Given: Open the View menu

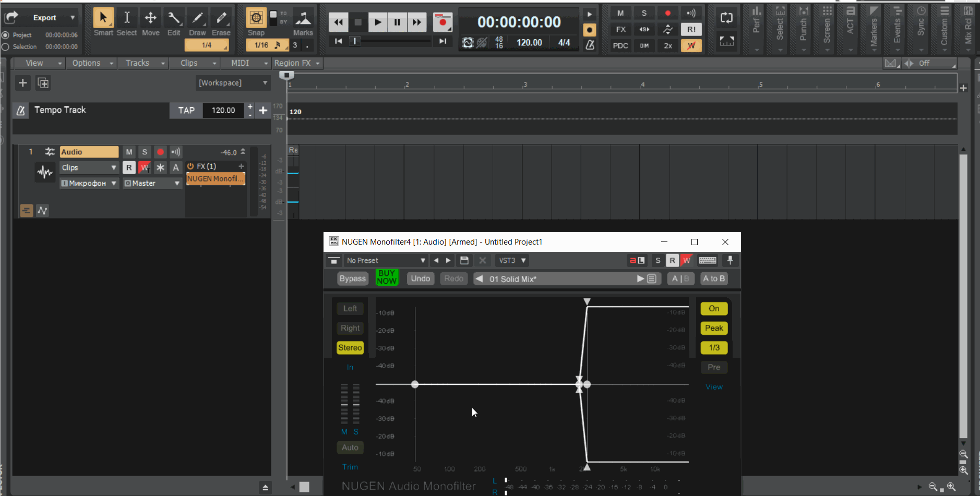Looking at the screenshot, I should (x=39, y=63).
